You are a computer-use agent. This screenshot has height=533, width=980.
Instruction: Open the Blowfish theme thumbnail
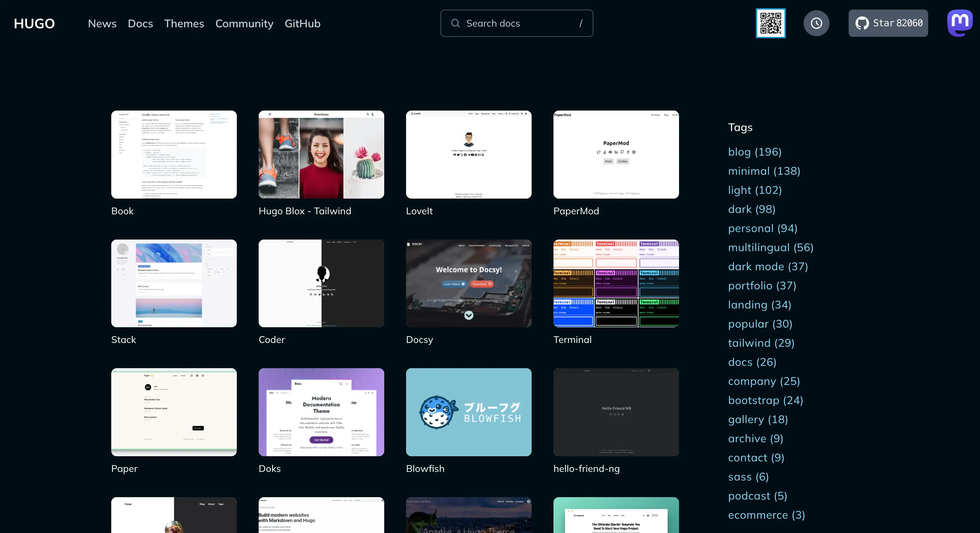pyautogui.click(x=468, y=412)
